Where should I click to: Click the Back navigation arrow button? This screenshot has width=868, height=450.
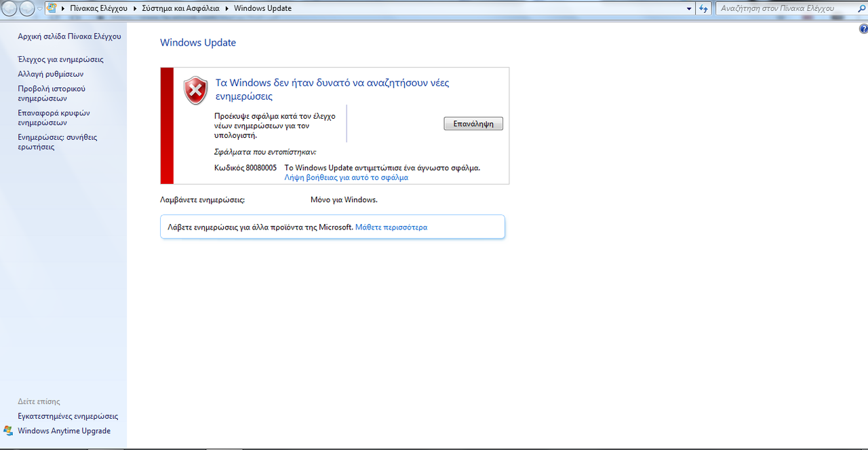coord(9,8)
